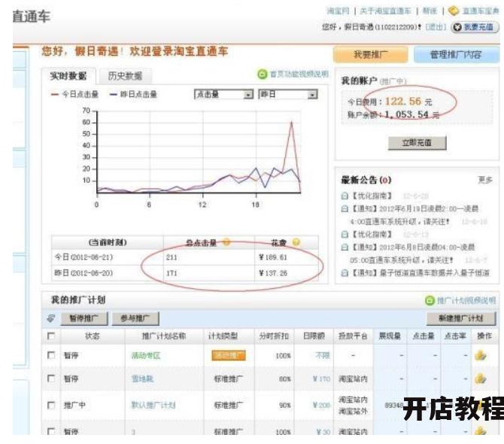Click the yellow help icon next to 花费
This screenshot has height=444, width=504.
296,242
